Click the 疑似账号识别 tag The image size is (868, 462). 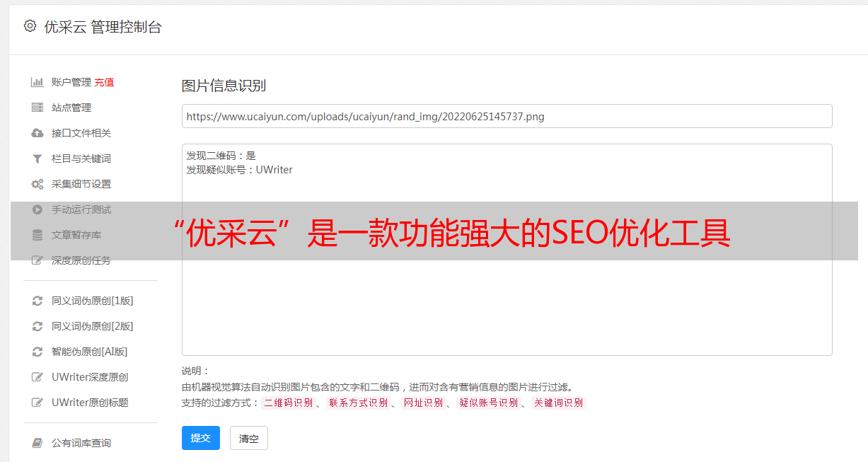[488, 403]
